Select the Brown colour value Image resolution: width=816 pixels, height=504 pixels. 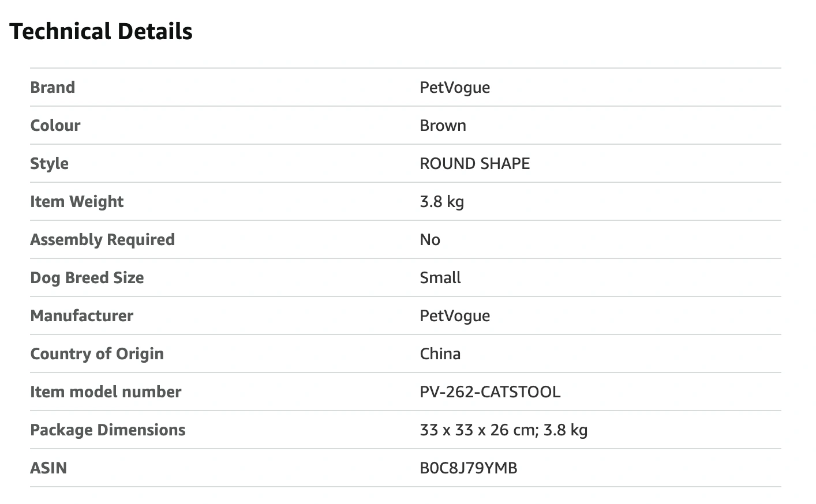(443, 126)
